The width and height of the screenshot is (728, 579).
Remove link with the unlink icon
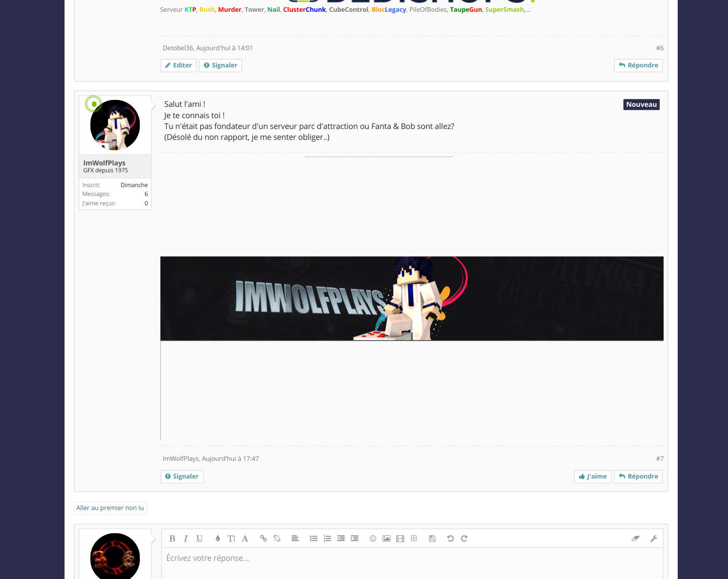pyautogui.click(x=277, y=539)
